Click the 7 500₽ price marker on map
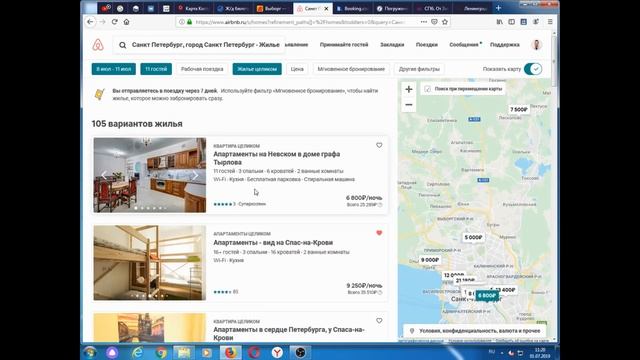The width and height of the screenshot is (640, 360). (518, 109)
